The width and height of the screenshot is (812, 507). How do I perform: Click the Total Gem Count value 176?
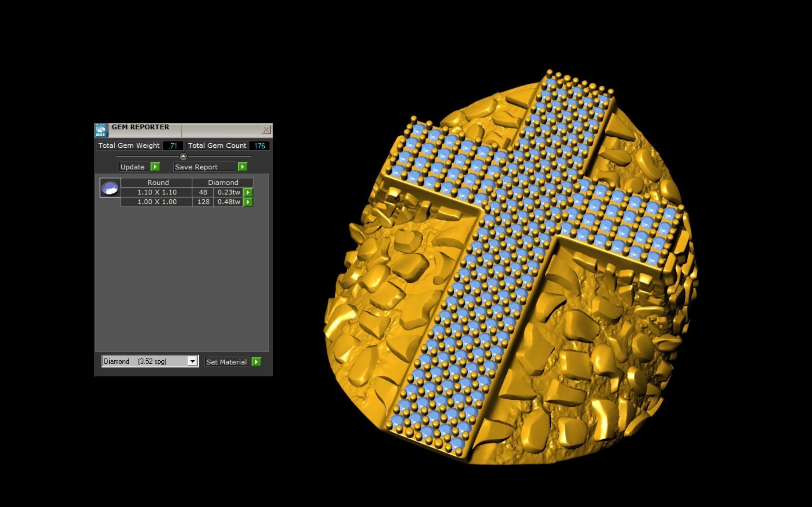[259, 146]
